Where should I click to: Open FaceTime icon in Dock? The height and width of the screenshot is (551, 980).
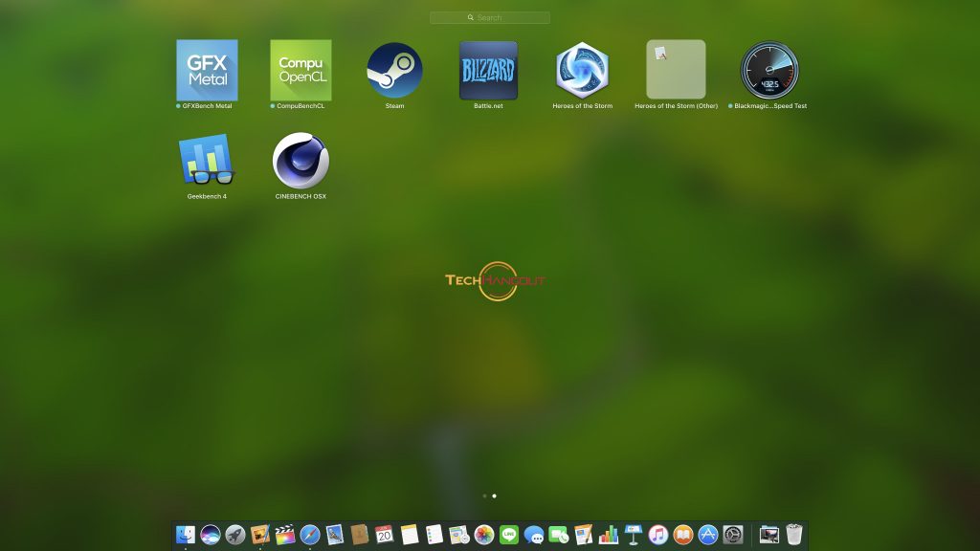[x=559, y=535]
